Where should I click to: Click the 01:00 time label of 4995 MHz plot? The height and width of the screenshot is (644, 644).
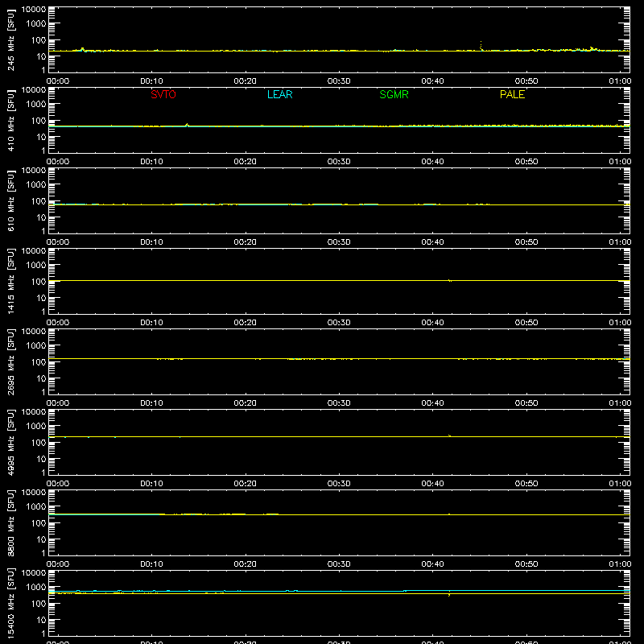click(x=620, y=484)
